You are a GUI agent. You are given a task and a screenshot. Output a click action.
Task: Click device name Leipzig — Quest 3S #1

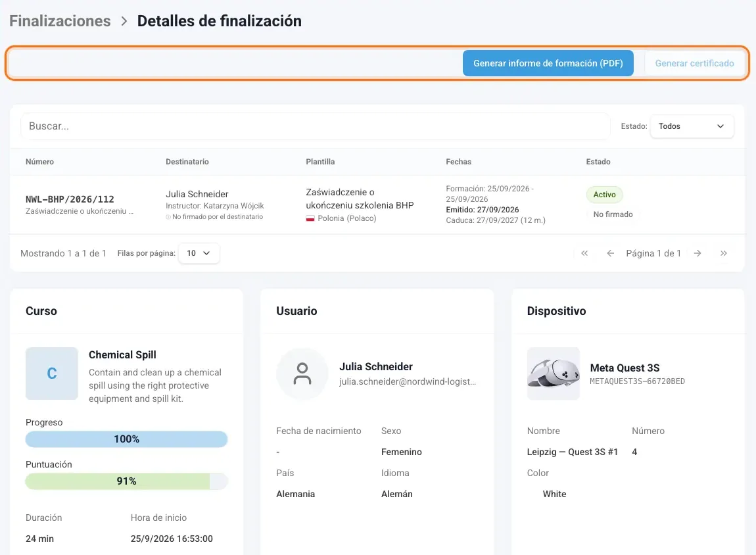pyautogui.click(x=573, y=452)
